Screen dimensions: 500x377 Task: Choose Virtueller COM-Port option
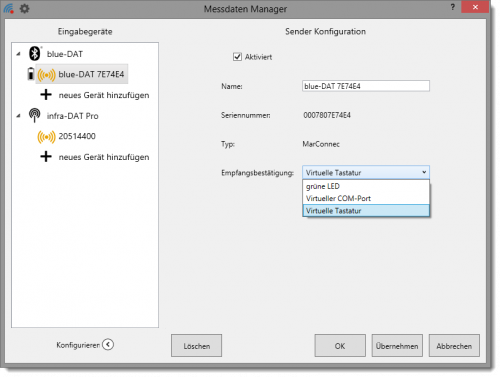pos(366,198)
